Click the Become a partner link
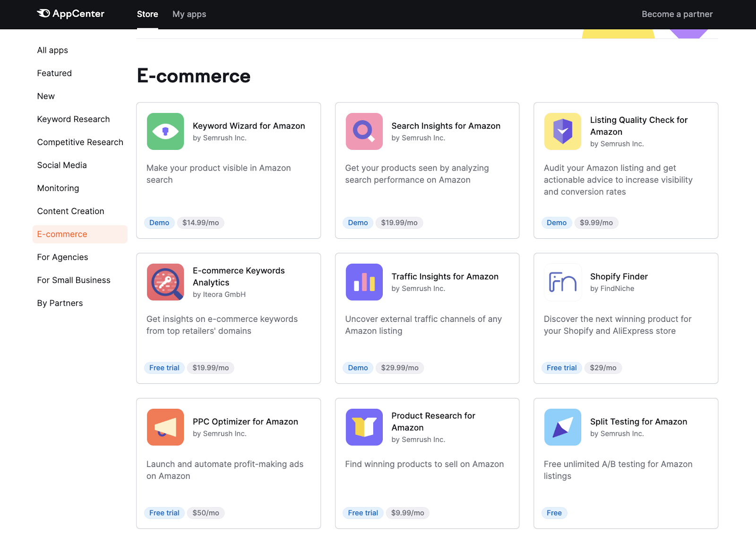 pyautogui.click(x=677, y=14)
